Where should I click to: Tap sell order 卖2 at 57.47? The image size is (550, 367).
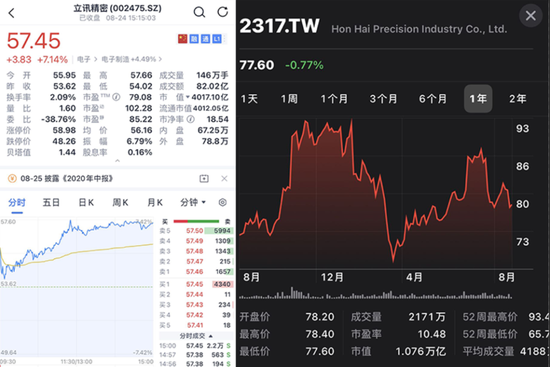[x=195, y=261]
